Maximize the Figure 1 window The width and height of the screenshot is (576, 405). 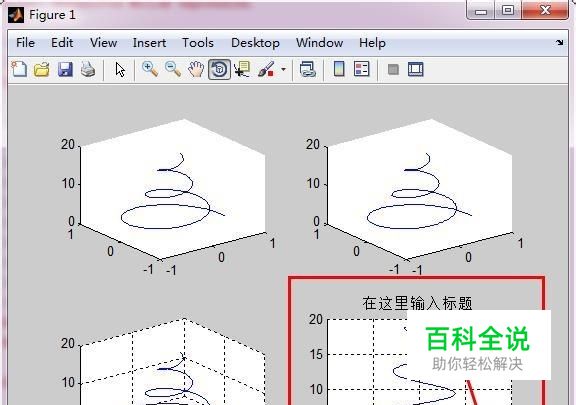(508, 10)
